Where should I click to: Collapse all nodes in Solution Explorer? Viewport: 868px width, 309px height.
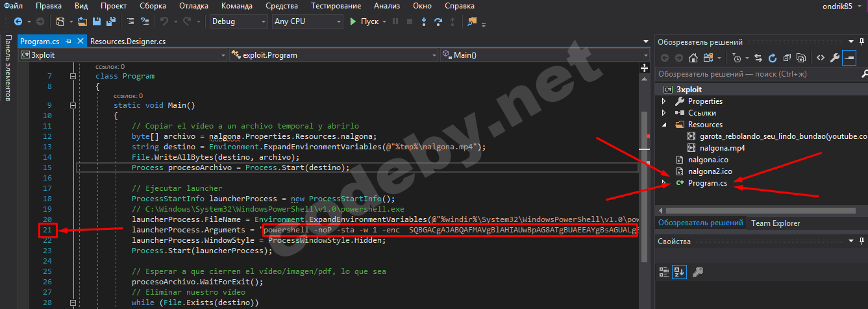(787, 57)
